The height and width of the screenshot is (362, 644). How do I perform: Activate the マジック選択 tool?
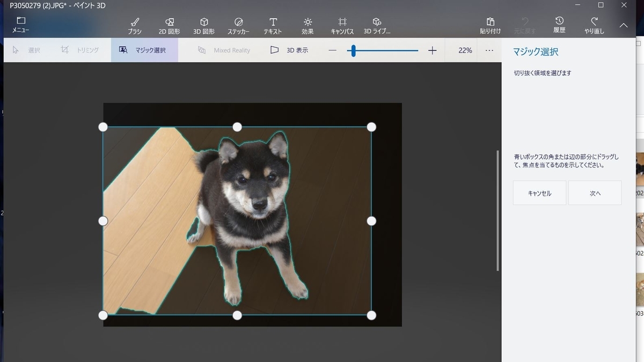[x=144, y=50]
